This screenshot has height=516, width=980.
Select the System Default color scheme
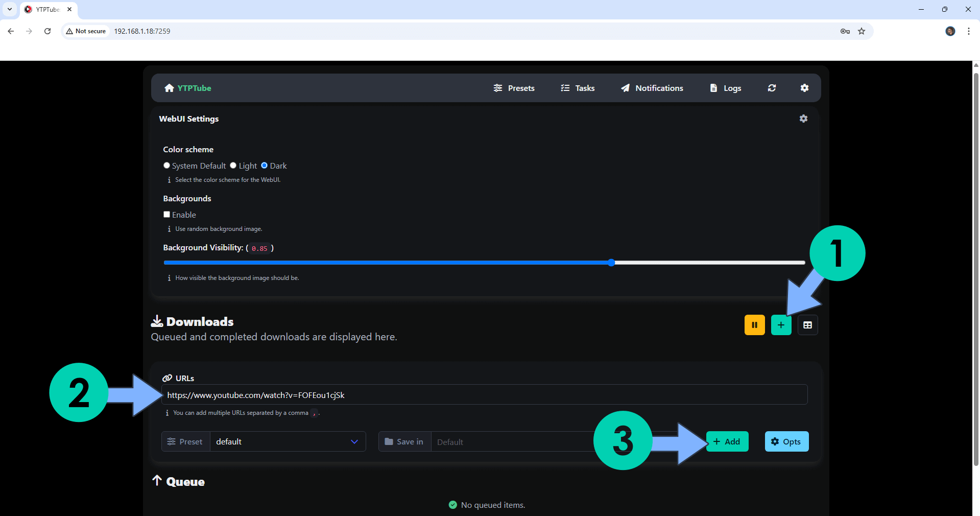pyautogui.click(x=166, y=166)
